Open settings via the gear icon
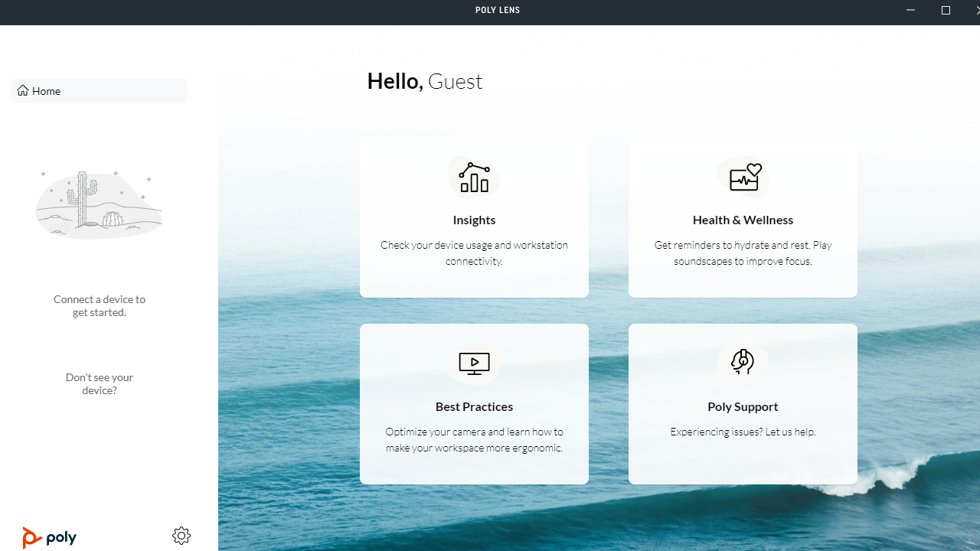 pyautogui.click(x=181, y=536)
